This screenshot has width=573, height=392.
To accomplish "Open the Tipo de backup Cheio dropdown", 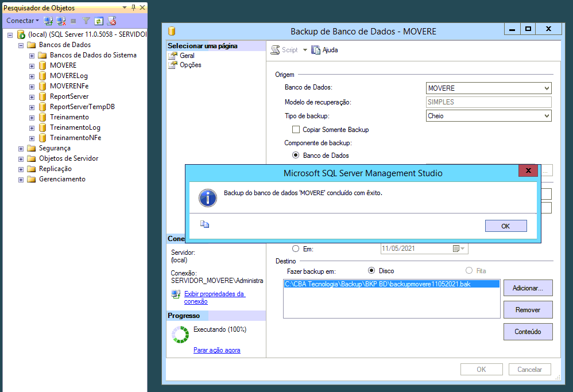I will tap(547, 116).
